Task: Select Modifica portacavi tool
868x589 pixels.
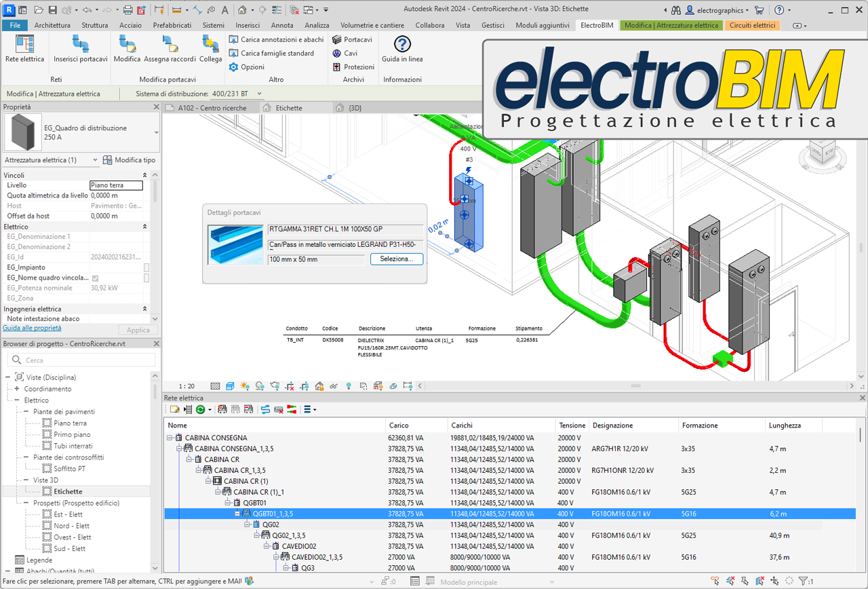Action: [x=127, y=50]
